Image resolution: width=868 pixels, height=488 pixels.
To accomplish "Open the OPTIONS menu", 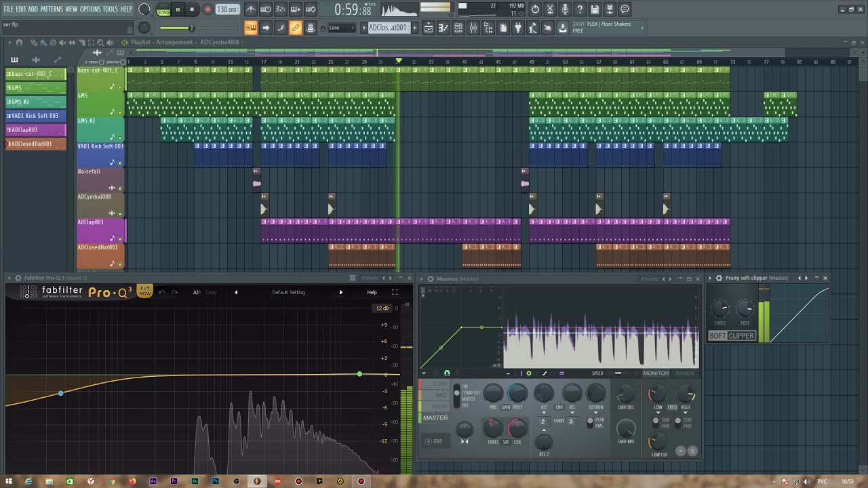I will click(x=90, y=9).
